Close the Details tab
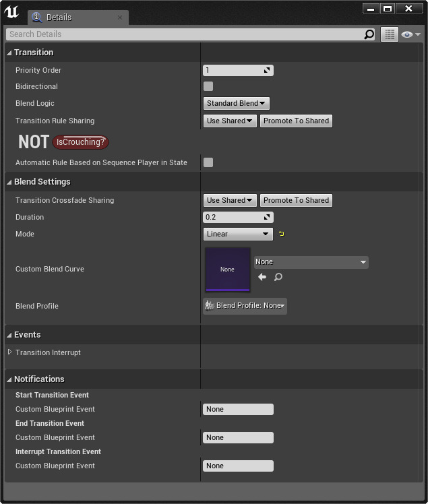 point(120,18)
